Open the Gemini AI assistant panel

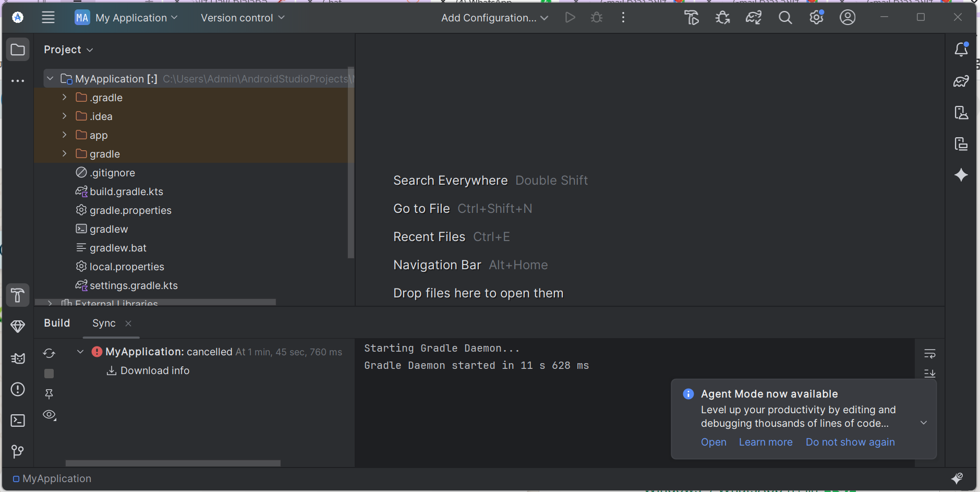click(x=961, y=175)
